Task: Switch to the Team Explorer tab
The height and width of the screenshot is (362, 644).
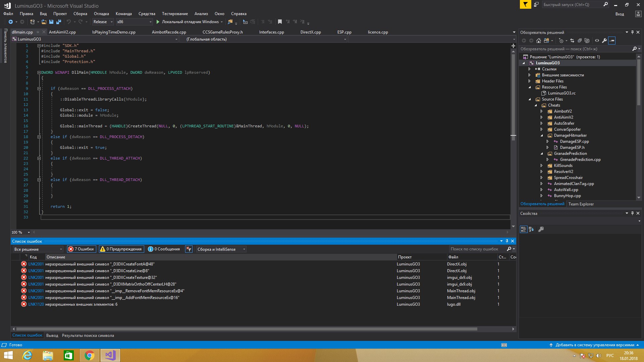Action: pyautogui.click(x=581, y=204)
